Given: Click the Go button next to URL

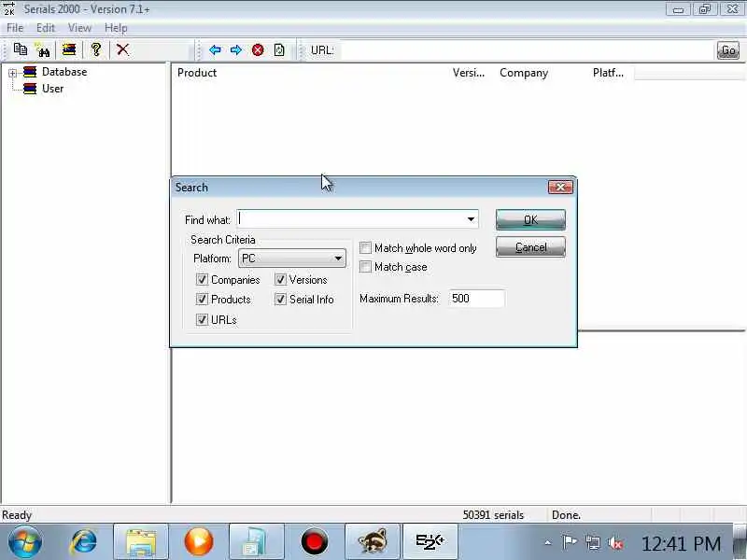Looking at the screenshot, I should 728,50.
